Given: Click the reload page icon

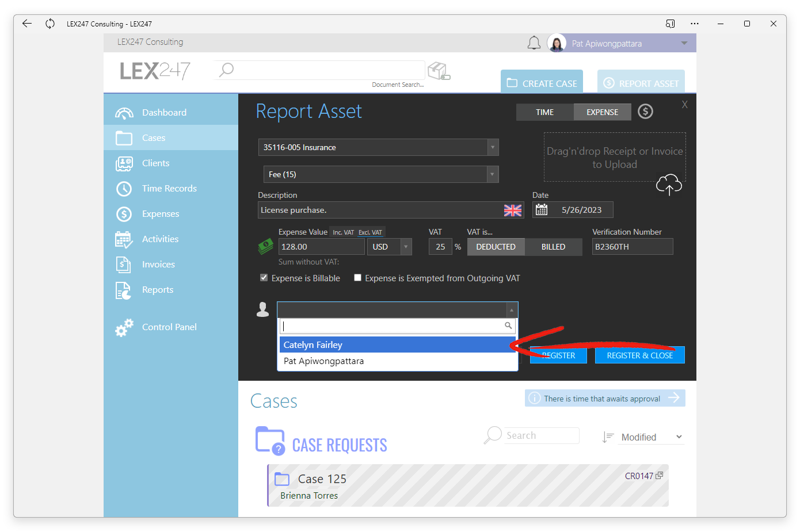Looking at the screenshot, I should point(50,24).
